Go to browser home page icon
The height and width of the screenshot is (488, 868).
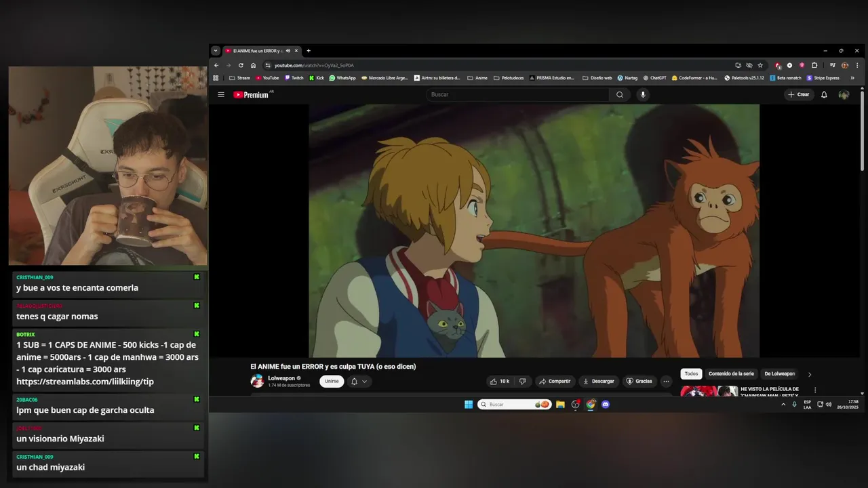[x=253, y=65]
